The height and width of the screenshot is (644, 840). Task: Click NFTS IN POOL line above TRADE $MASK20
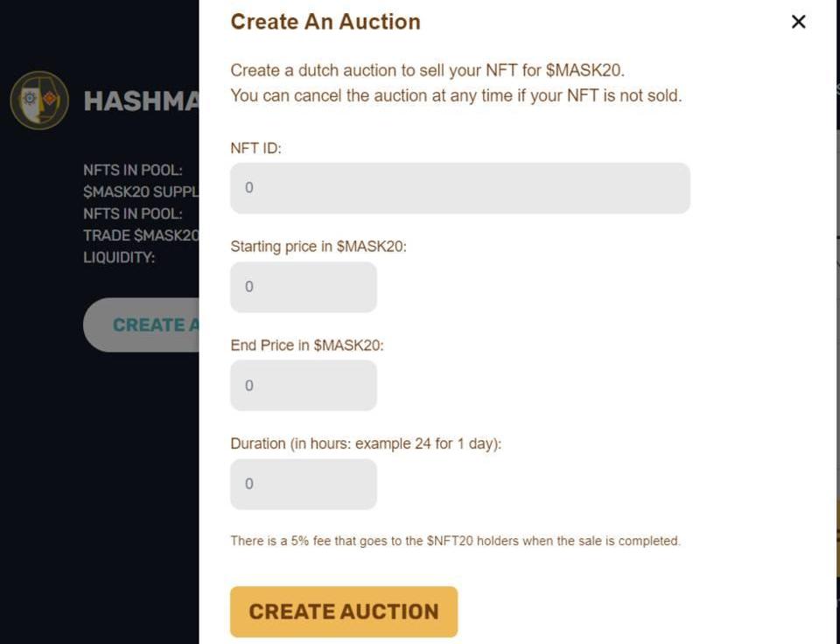tap(133, 213)
